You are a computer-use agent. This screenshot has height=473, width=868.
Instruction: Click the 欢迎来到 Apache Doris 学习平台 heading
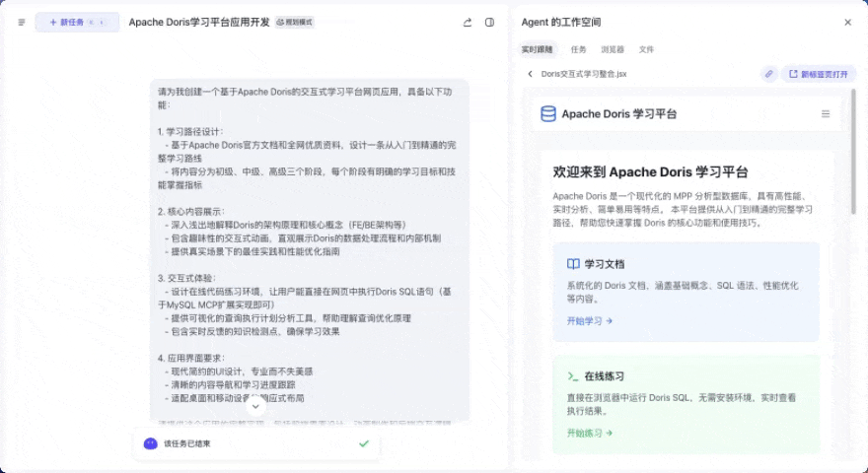click(650, 172)
